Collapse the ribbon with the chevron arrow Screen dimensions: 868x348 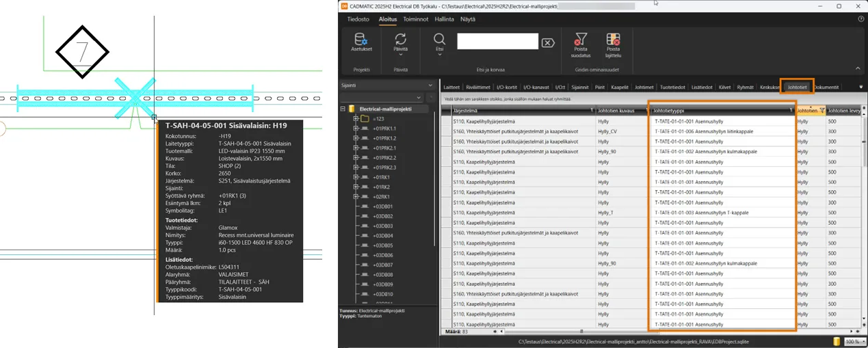[x=858, y=68]
